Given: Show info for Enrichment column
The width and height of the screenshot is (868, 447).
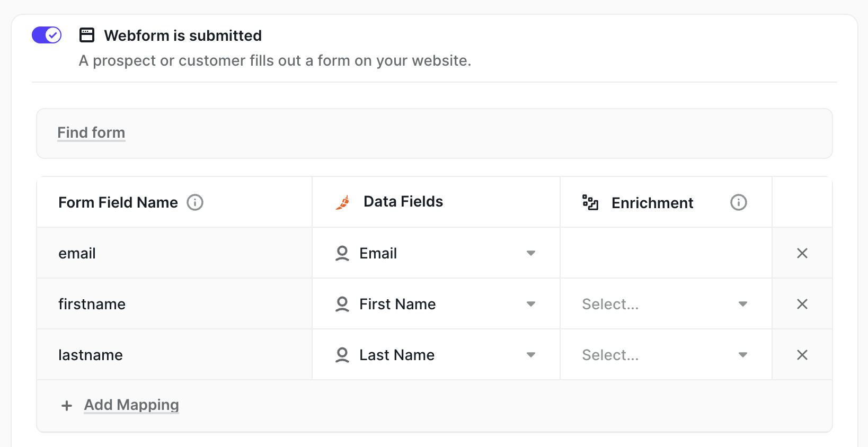Looking at the screenshot, I should click(x=738, y=202).
